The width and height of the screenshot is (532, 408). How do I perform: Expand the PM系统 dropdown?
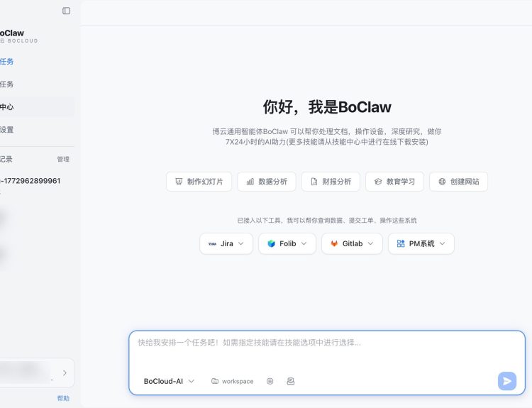point(421,243)
